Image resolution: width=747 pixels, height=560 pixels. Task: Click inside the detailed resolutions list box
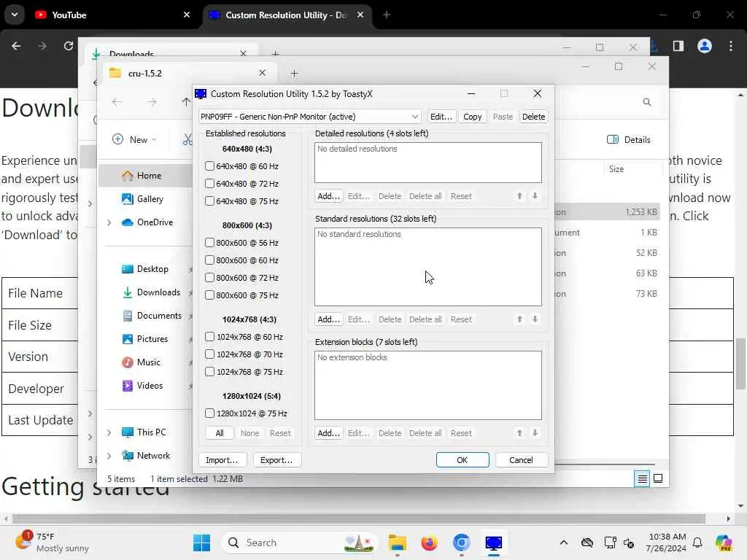(x=427, y=163)
